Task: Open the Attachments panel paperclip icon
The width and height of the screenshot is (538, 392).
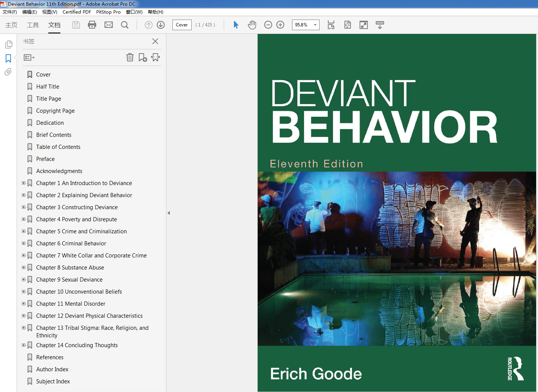Action: (x=8, y=72)
